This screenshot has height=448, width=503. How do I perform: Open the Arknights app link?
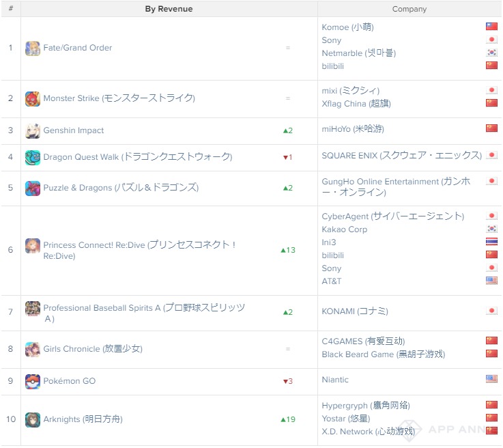point(83,419)
